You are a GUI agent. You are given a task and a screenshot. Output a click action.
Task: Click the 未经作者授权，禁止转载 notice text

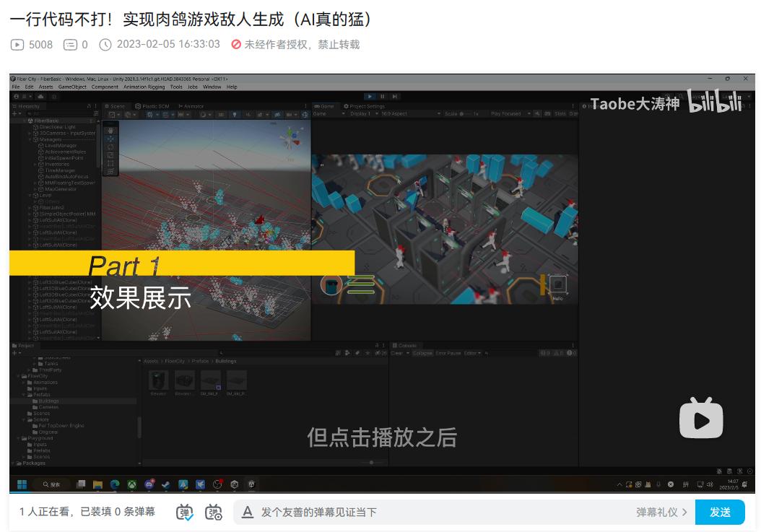click(302, 45)
